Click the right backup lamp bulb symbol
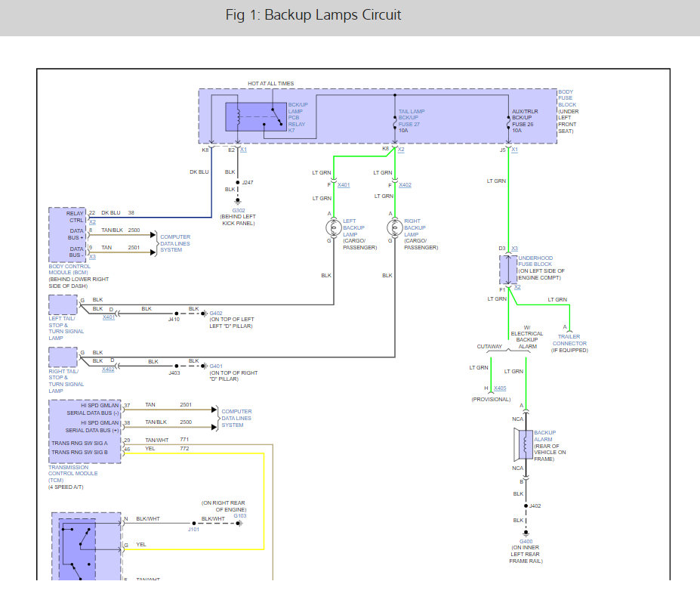This screenshot has height=606, width=700. (392, 227)
